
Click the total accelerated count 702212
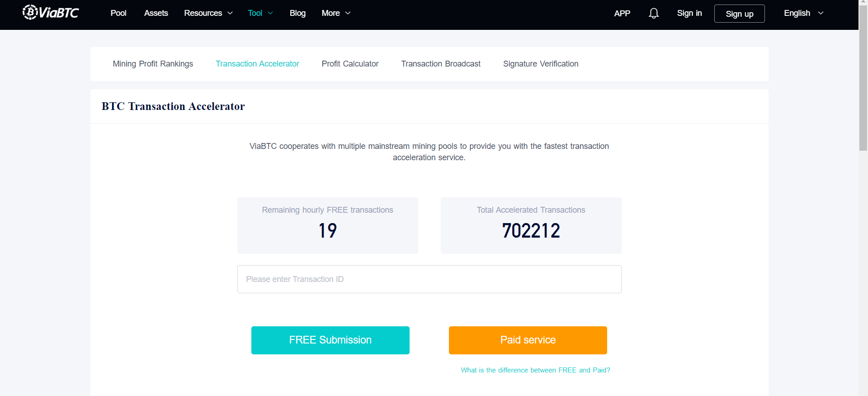531,231
